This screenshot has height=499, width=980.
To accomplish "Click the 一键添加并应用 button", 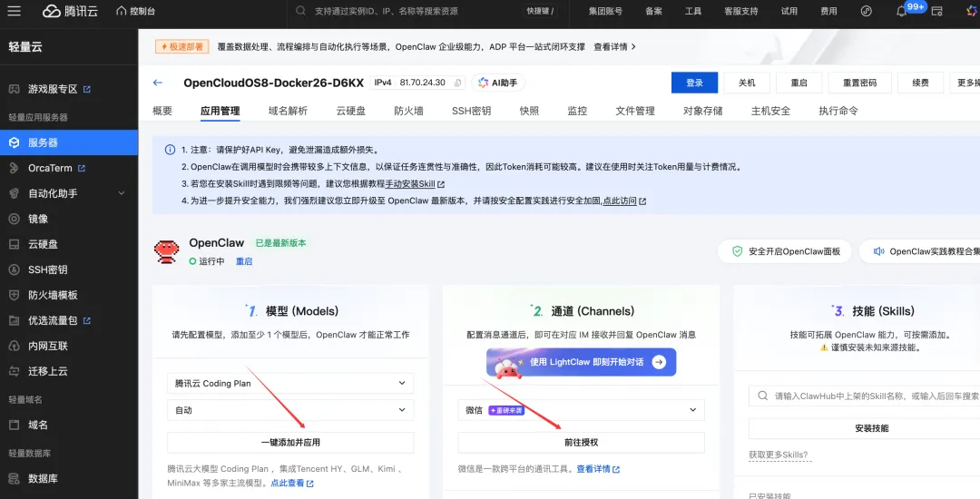I will pos(290,442).
